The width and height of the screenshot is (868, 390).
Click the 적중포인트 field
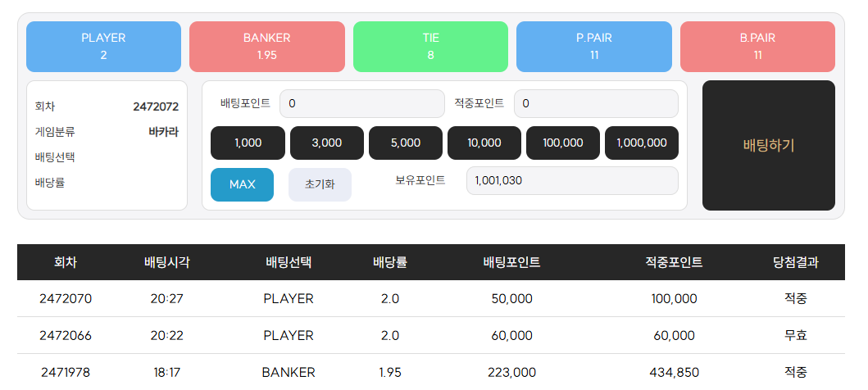coord(596,103)
